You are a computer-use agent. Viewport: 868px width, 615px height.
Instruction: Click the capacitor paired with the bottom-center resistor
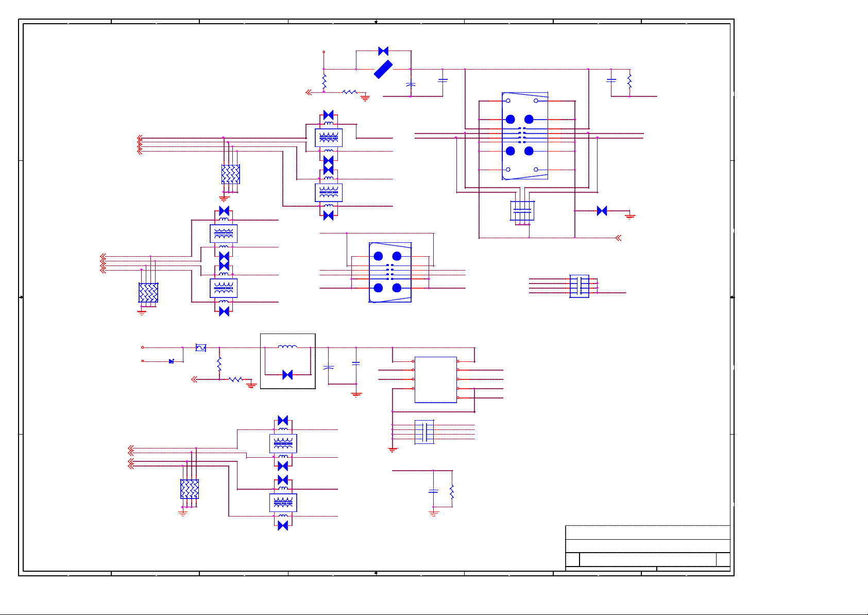pyautogui.click(x=434, y=491)
